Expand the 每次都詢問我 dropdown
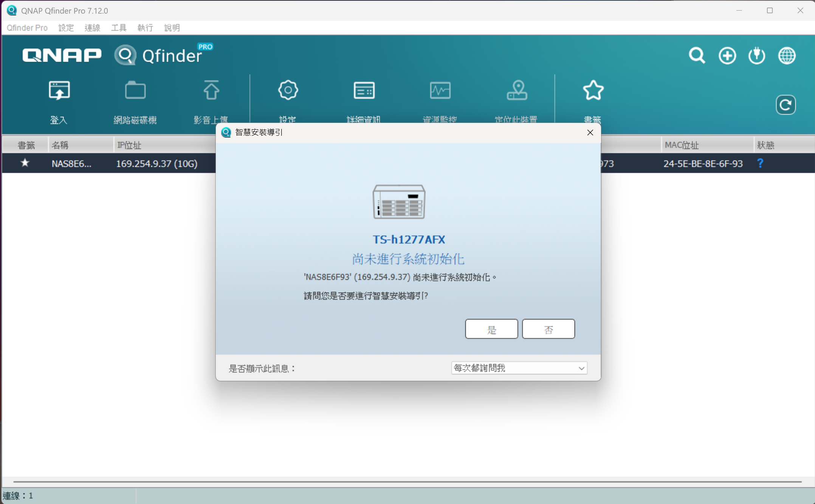Image resolution: width=815 pixels, height=504 pixels. click(x=519, y=368)
